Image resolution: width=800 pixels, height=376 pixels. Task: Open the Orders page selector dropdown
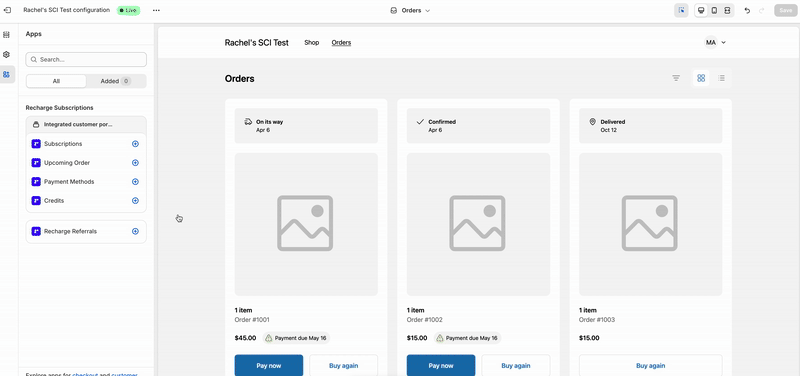point(410,10)
